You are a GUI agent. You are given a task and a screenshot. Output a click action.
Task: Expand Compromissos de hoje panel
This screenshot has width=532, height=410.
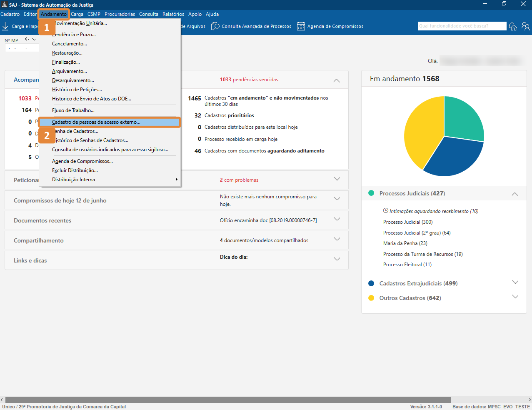337,199
